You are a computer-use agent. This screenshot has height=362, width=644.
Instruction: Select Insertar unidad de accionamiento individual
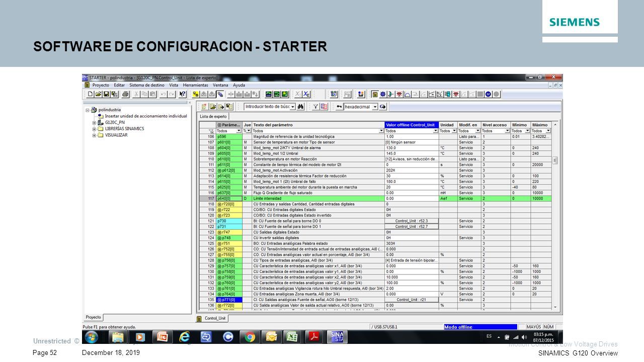[145, 116]
